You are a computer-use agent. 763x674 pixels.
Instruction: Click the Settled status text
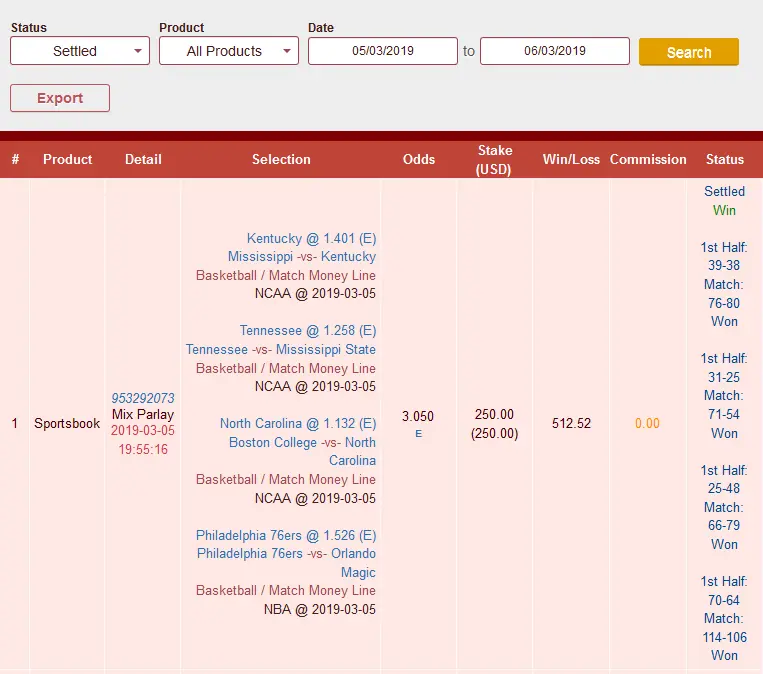point(724,191)
